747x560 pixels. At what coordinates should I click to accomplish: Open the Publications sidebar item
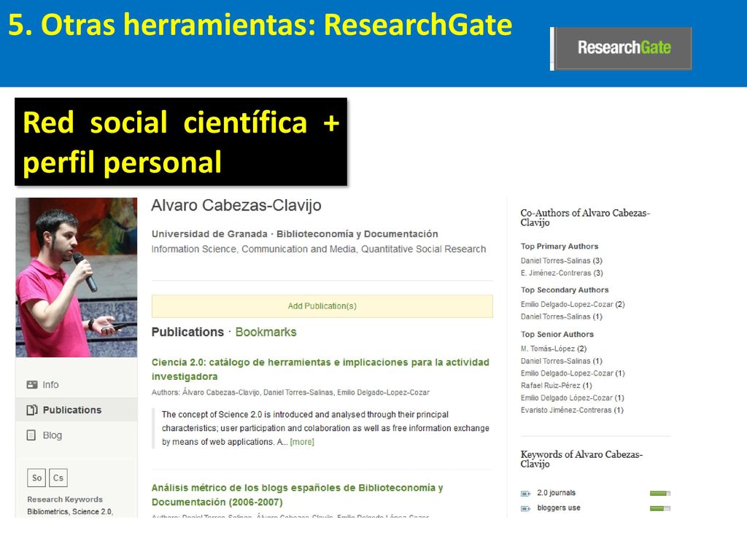(x=76, y=410)
